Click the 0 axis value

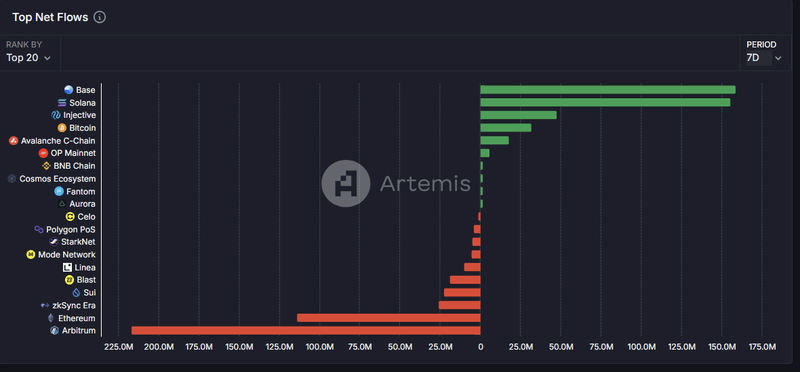coord(480,347)
